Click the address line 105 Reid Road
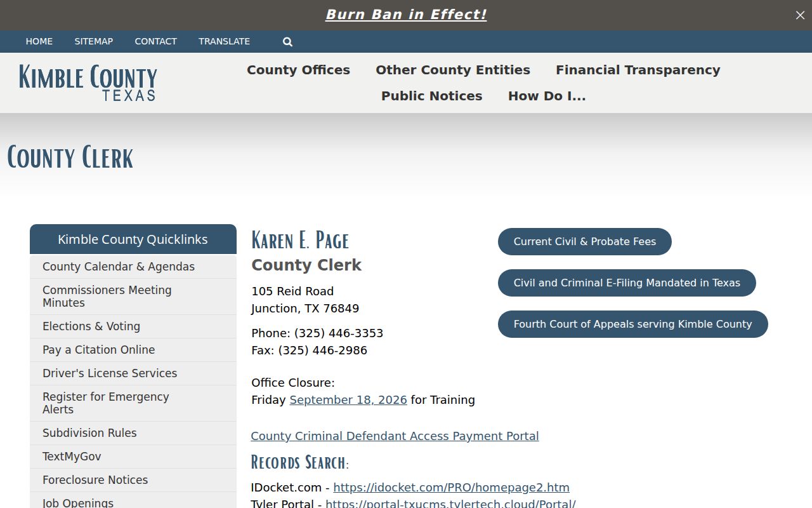The height and width of the screenshot is (508, 812). (x=292, y=291)
